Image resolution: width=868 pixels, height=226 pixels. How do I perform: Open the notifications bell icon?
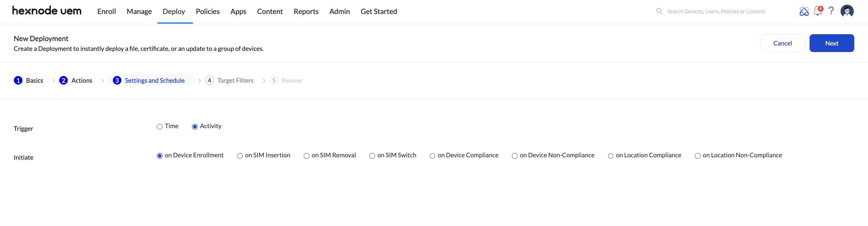[x=817, y=11]
